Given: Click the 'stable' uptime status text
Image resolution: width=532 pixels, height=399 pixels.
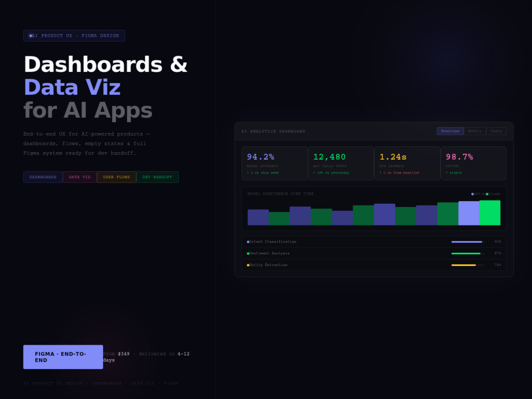Looking at the screenshot, I should coord(454,173).
